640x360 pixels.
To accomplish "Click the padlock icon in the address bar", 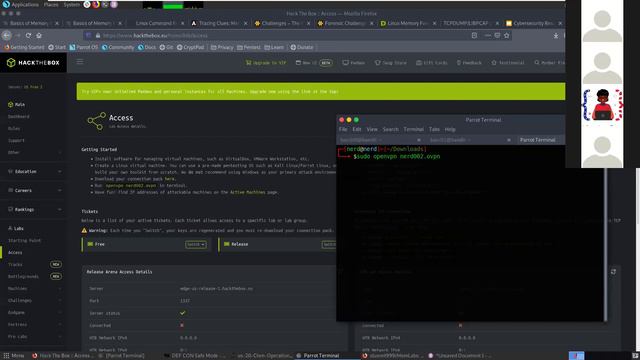I will click(98, 36).
